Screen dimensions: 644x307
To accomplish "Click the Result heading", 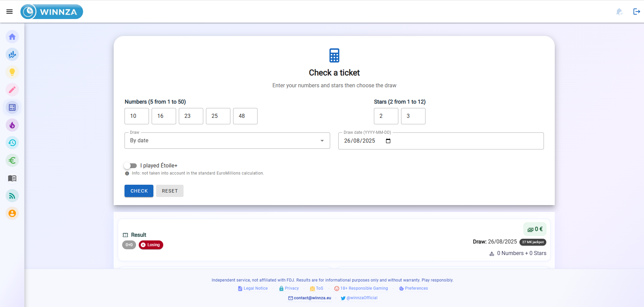I will click(138, 235).
